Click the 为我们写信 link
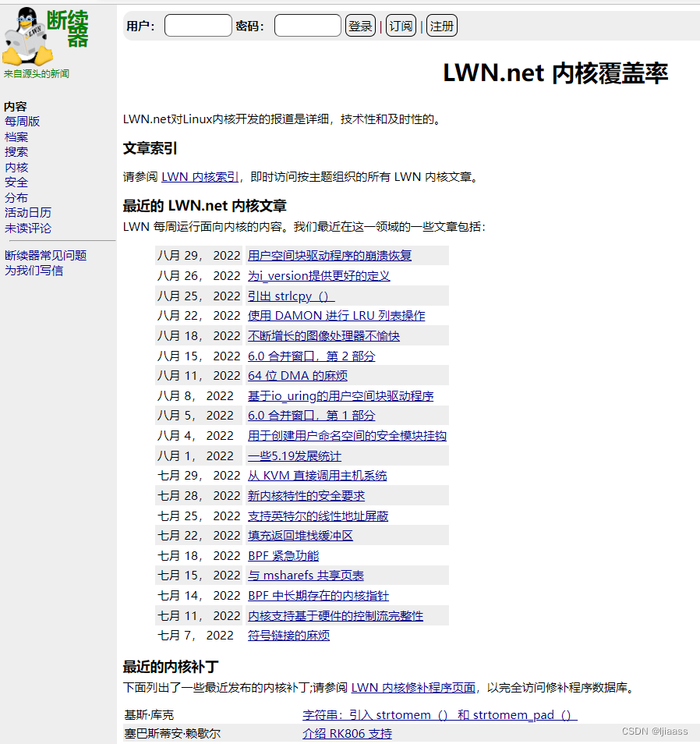The height and width of the screenshot is (744, 700). (34, 270)
